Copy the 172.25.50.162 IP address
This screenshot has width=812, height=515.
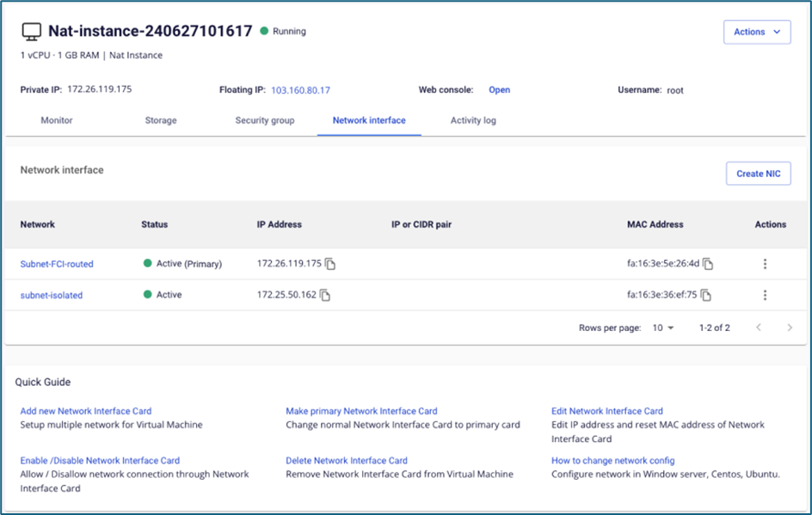point(325,295)
